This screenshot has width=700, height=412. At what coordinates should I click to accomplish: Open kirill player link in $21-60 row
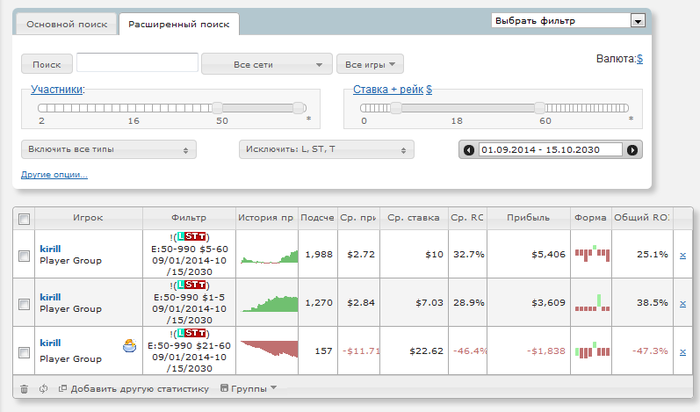(50, 343)
